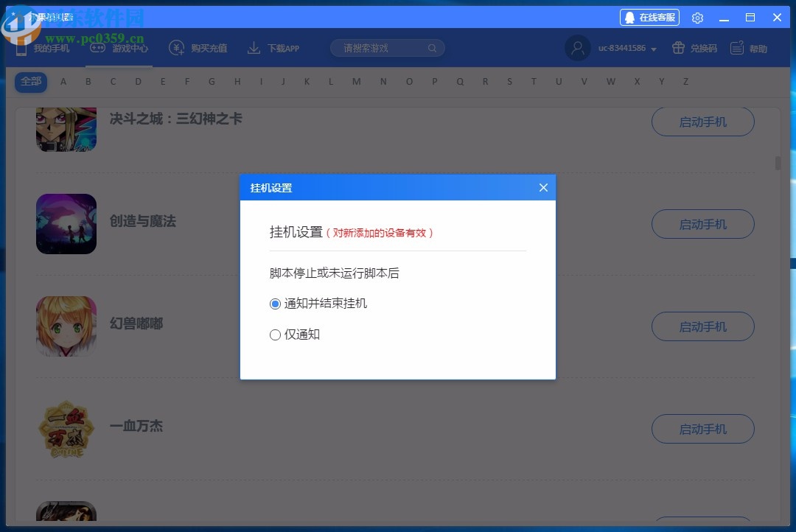
Task: Launch phone for 一血万杰
Action: click(702, 429)
